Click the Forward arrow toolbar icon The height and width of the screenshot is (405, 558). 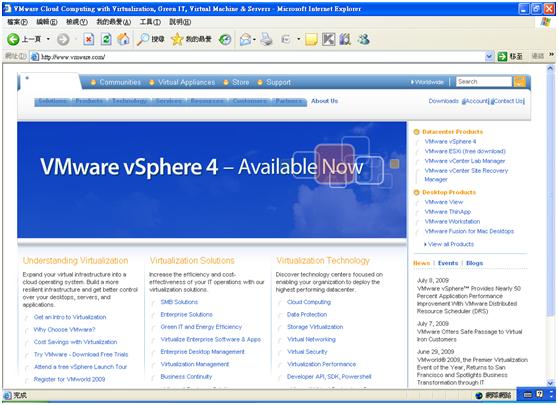[x=63, y=39]
